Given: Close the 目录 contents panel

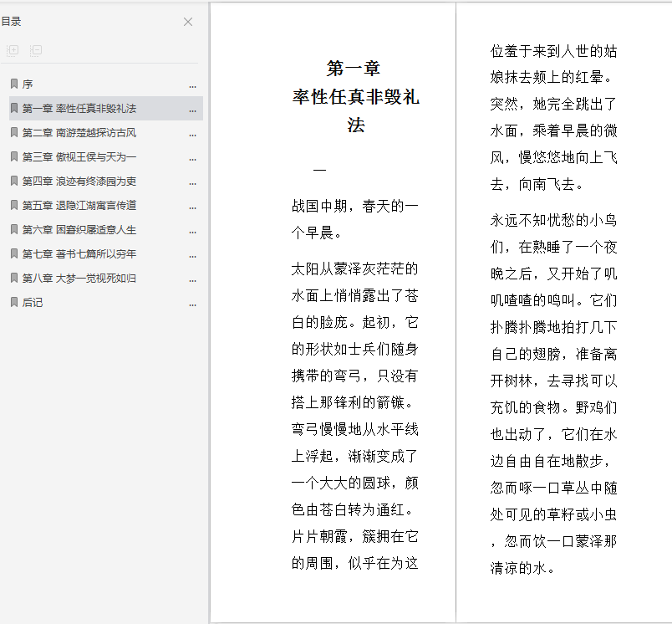Looking at the screenshot, I should (x=188, y=22).
